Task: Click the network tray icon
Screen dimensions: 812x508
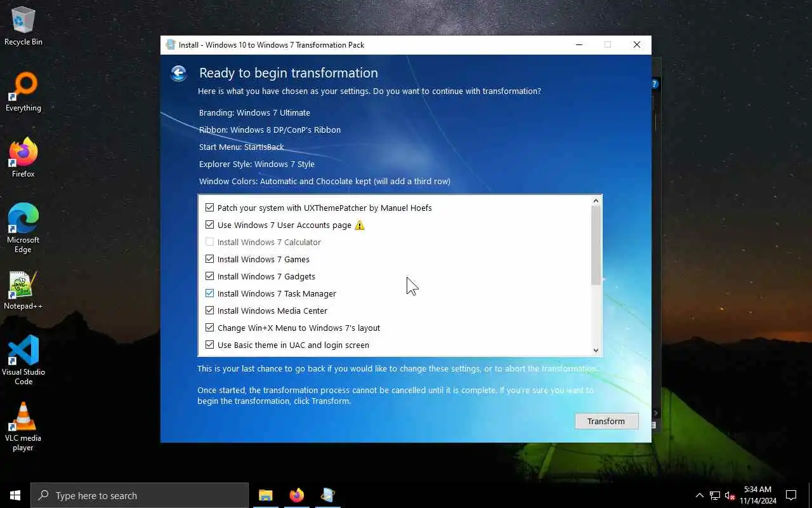Action: 715,495
